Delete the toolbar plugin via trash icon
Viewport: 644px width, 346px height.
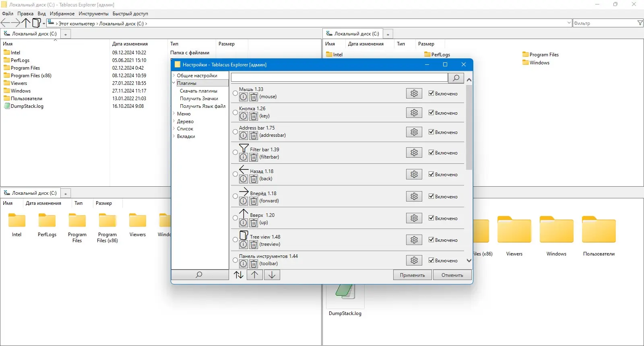click(x=254, y=264)
